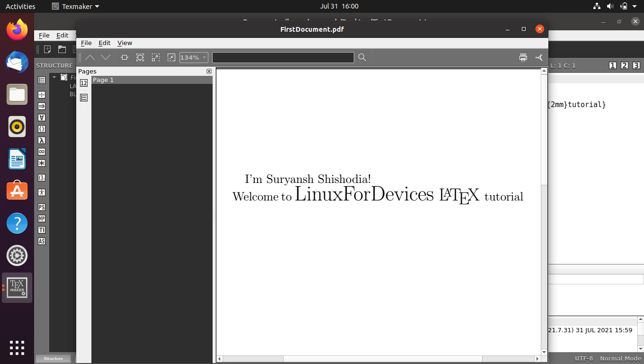Open the PSTricks commands panel
The image size is (644, 364).
[x=41, y=207]
